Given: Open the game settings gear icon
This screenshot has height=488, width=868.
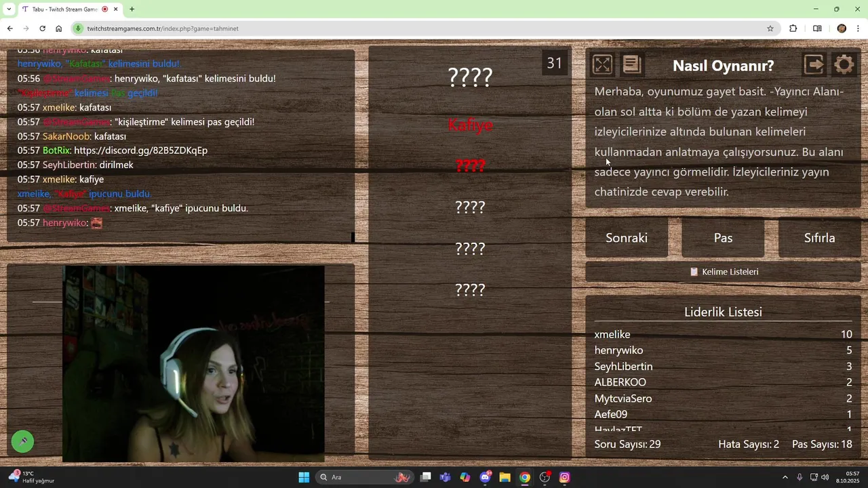Looking at the screenshot, I should coord(844,64).
